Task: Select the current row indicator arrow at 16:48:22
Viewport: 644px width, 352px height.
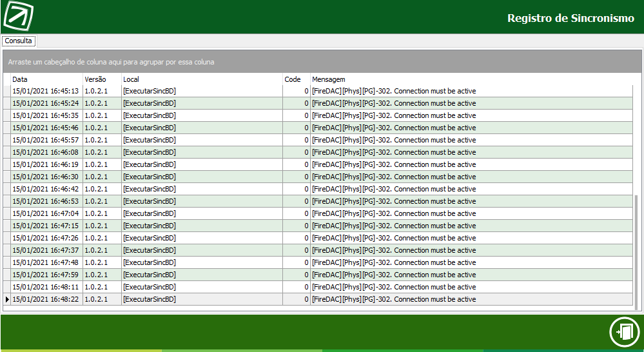Action: pos(7,299)
